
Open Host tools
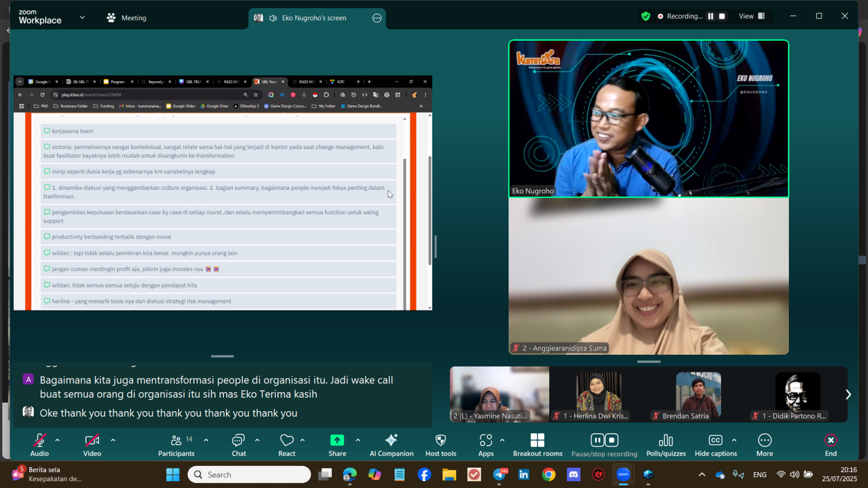coord(441,445)
